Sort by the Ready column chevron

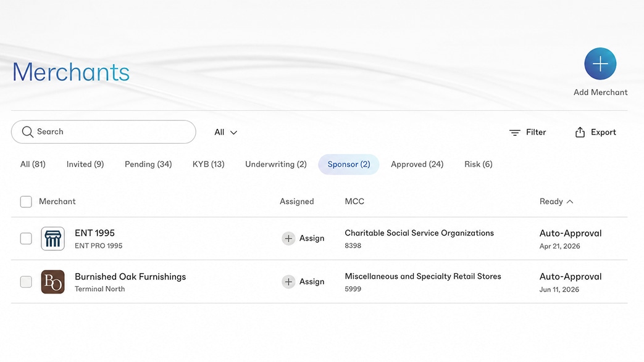(570, 202)
